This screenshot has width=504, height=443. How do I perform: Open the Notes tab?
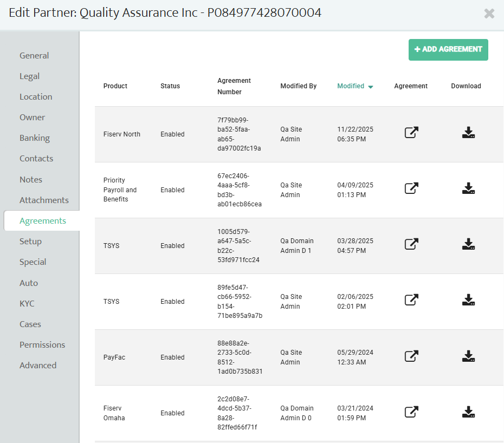[x=31, y=180]
